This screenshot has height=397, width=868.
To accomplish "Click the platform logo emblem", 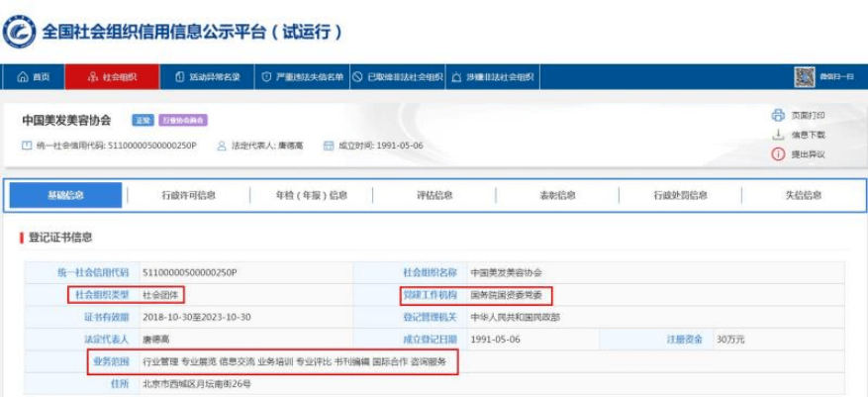I will point(20,32).
